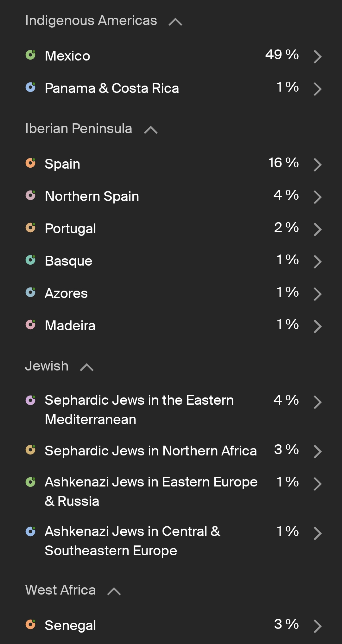Open Sephardic Jews in Northern Africa
The height and width of the screenshot is (644, 342).
coord(151,451)
